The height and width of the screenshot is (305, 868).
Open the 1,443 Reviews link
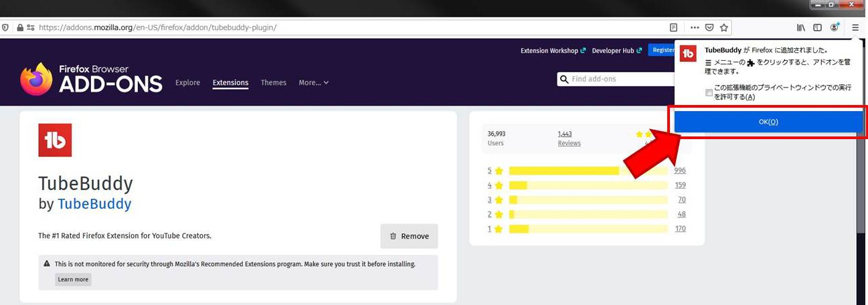coord(569,138)
